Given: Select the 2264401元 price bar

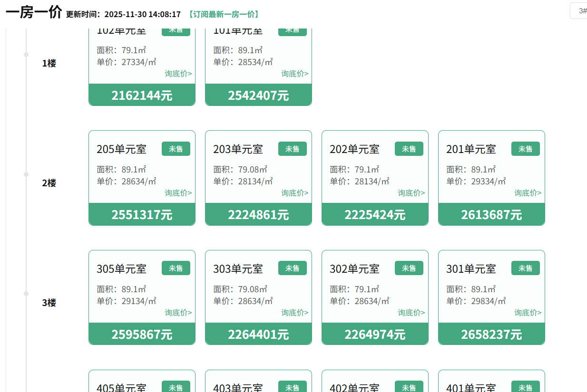Looking at the screenshot, I should (258, 334).
